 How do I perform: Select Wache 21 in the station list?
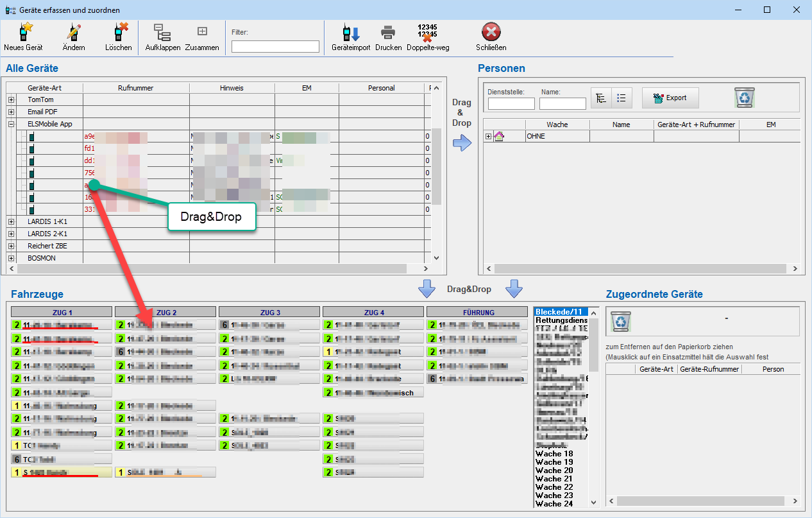pyautogui.click(x=562, y=479)
